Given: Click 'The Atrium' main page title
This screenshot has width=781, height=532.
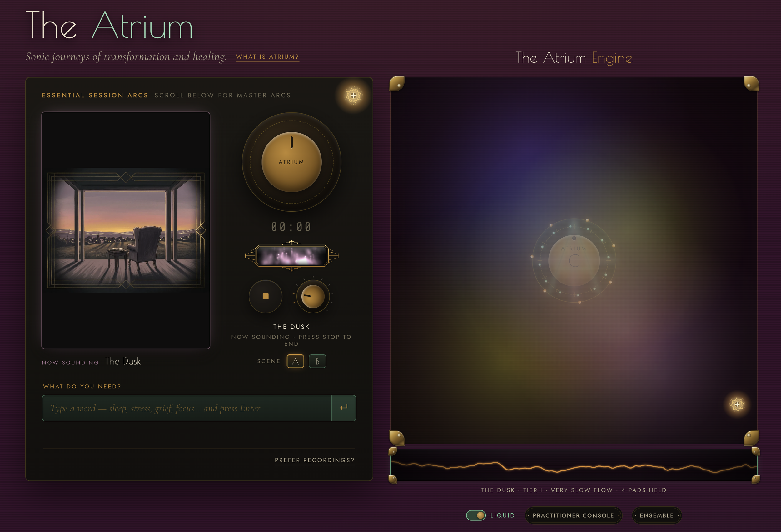Looking at the screenshot, I should click(109, 25).
